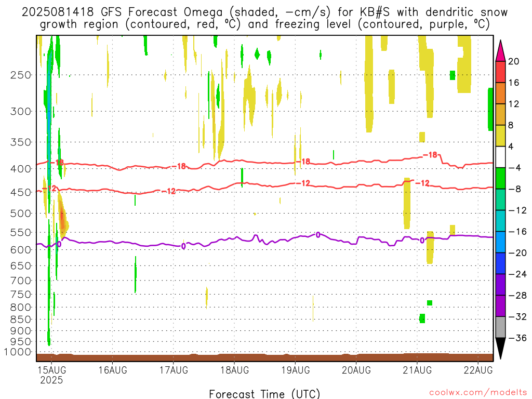Click the Forecast Time (UTC) axis title
Image resolution: width=532 pixels, height=399 pixels.
[x=264, y=394]
